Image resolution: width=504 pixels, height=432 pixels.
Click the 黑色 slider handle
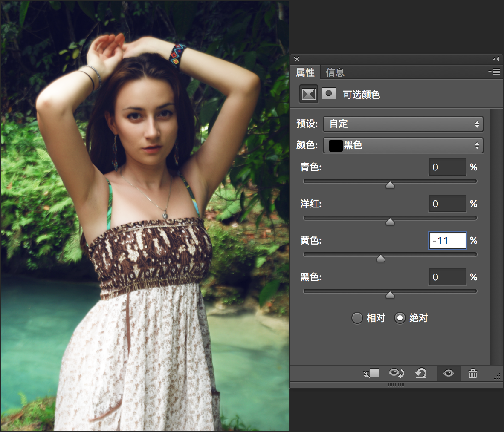(390, 295)
